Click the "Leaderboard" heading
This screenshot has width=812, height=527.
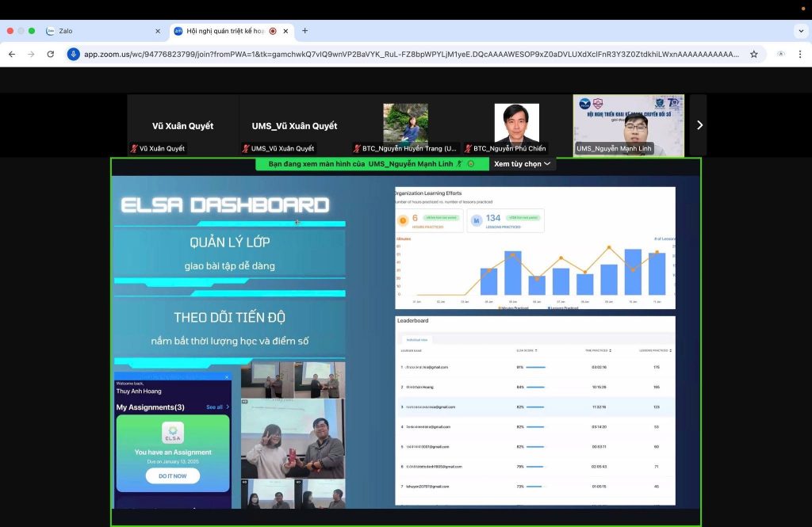click(412, 320)
